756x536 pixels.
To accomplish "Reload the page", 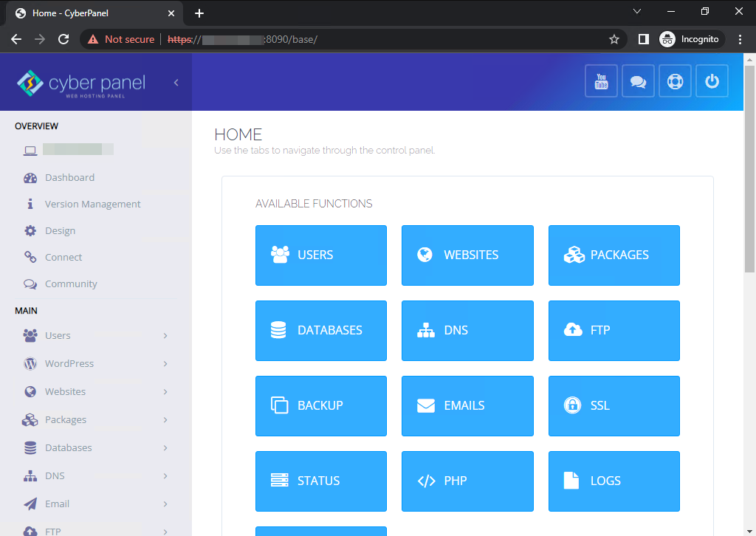I will click(x=63, y=39).
